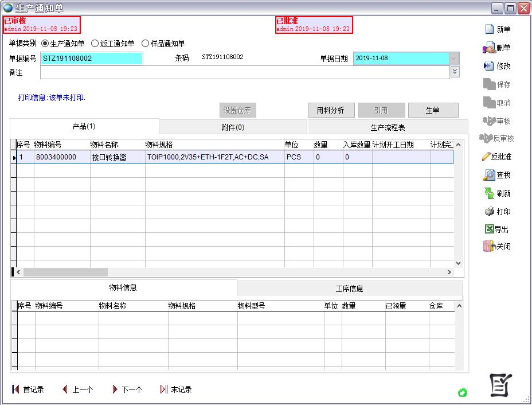Select the 返工通知单 radio option
This screenshot has height=405, width=532.
95,44
